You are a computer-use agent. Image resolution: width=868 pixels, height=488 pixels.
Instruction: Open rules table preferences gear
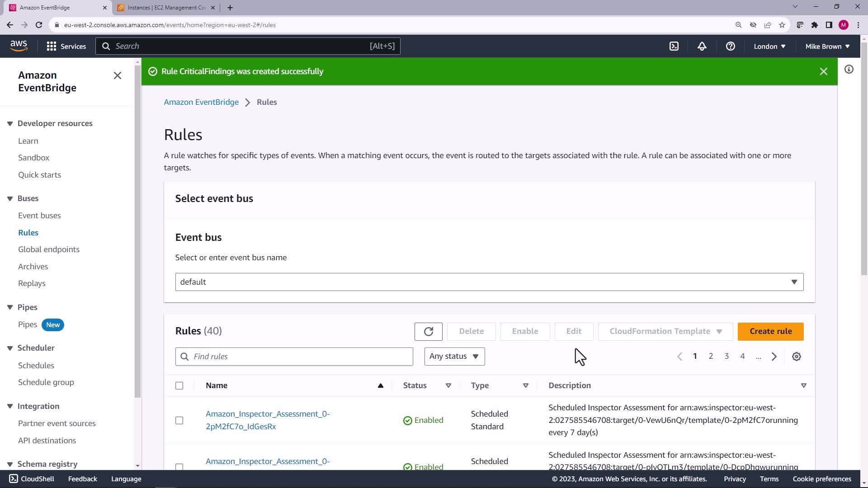pyautogui.click(x=796, y=357)
